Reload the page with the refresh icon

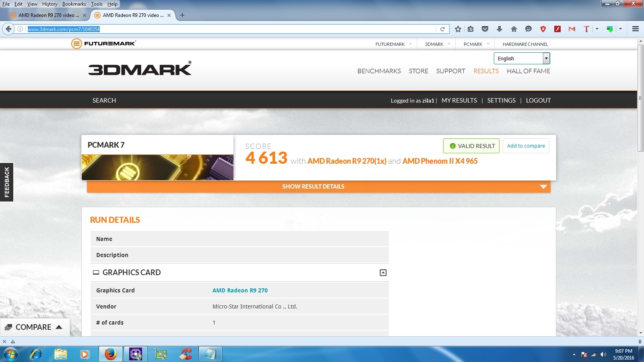click(x=442, y=29)
